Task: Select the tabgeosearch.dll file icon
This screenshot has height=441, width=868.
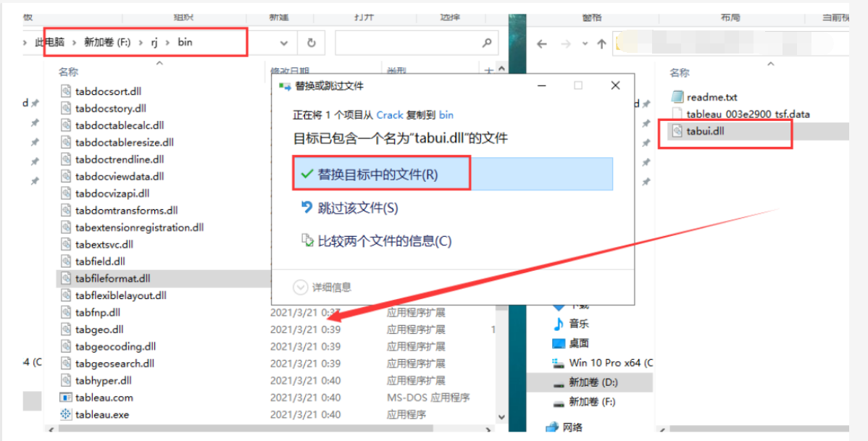Action: 66,364
